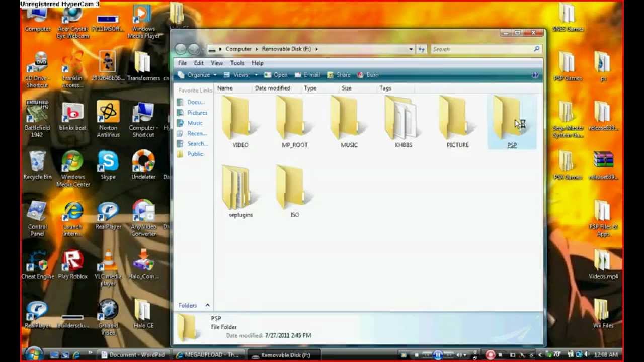Select Any Video Converter desktop icon
The width and height of the screenshot is (644, 362).
coord(143,218)
